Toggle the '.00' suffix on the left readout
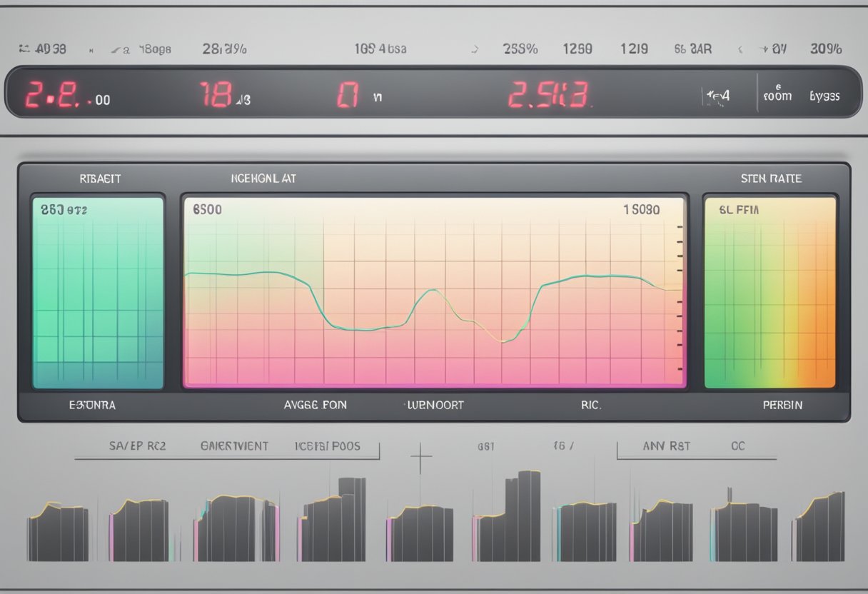Viewport: 868px width, 594px height. coord(99,101)
